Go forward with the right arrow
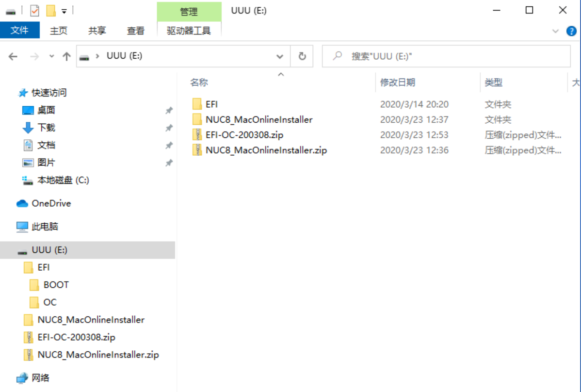Image resolution: width=581 pixels, height=392 pixels. 34,56
